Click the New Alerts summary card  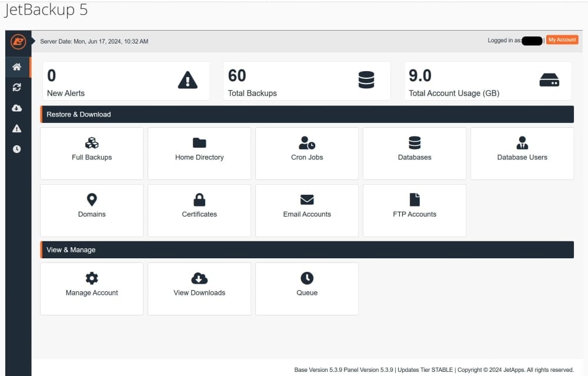[126, 81]
